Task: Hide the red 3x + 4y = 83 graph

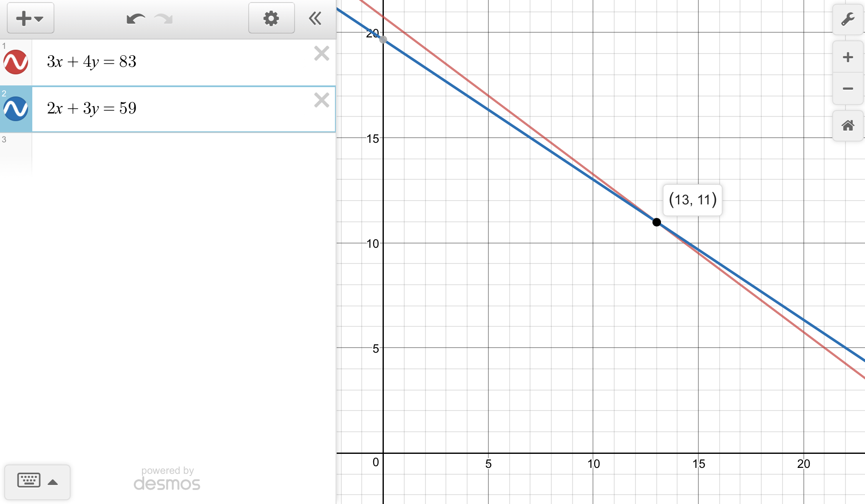Action: (16, 62)
